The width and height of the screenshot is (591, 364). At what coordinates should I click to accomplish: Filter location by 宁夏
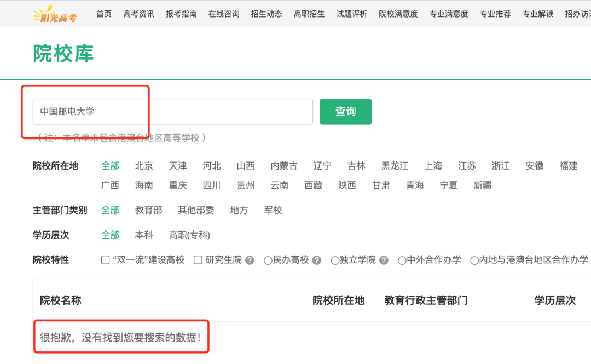coord(449,186)
